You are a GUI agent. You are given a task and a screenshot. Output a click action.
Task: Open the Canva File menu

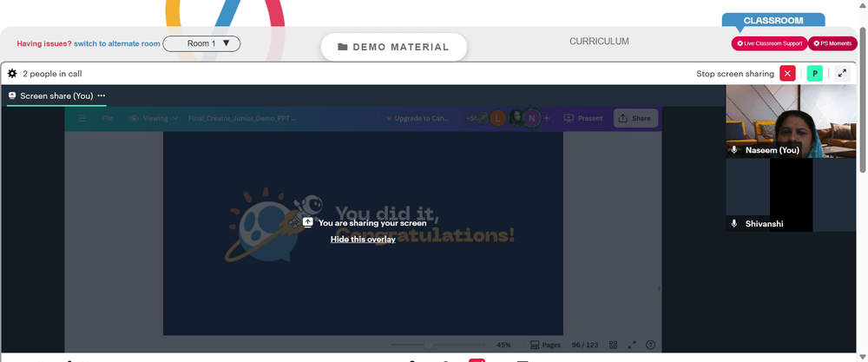108,118
